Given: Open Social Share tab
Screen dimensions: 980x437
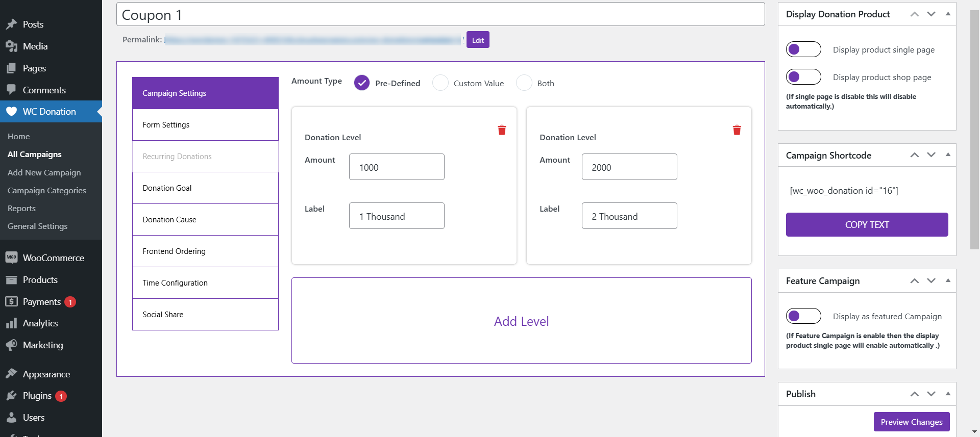Looking at the screenshot, I should [205, 315].
